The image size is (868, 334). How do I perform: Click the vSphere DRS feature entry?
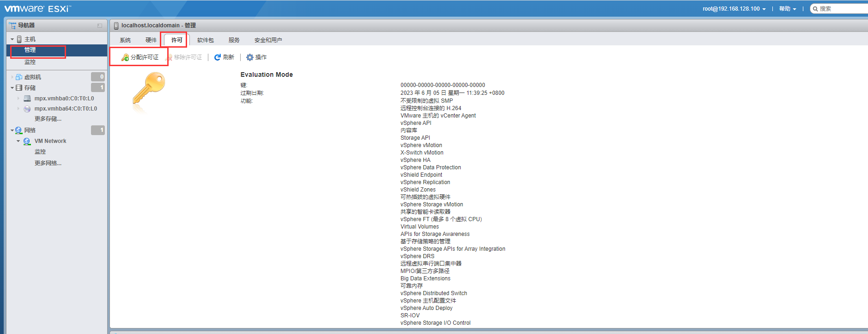(x=418, y=256)
